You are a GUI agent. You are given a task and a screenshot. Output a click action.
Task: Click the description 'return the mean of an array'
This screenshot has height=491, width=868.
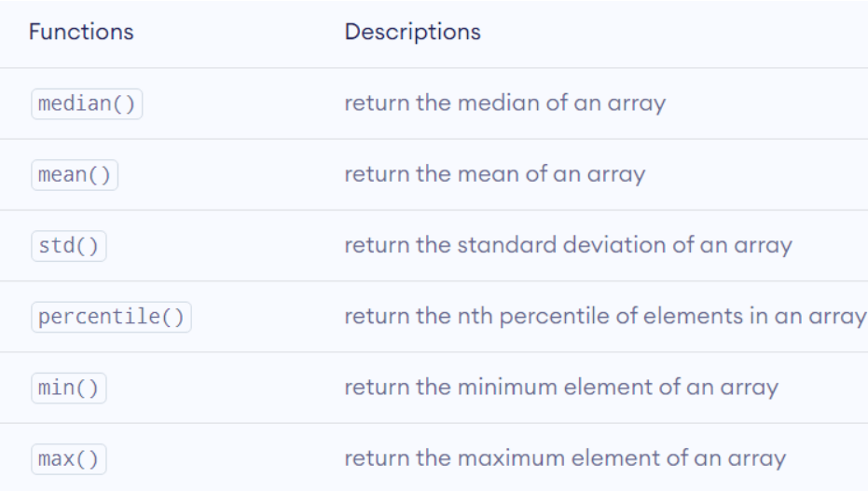tap(495, 175)
